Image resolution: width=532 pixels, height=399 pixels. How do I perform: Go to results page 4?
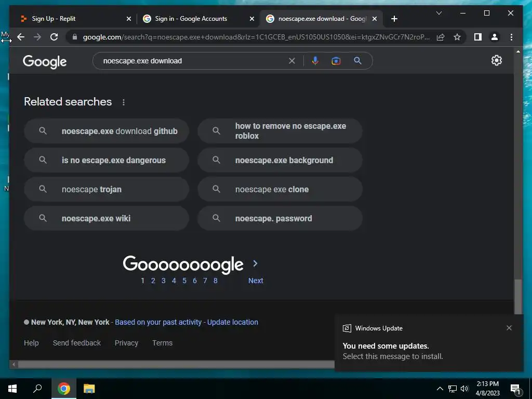tap(174, 281)
